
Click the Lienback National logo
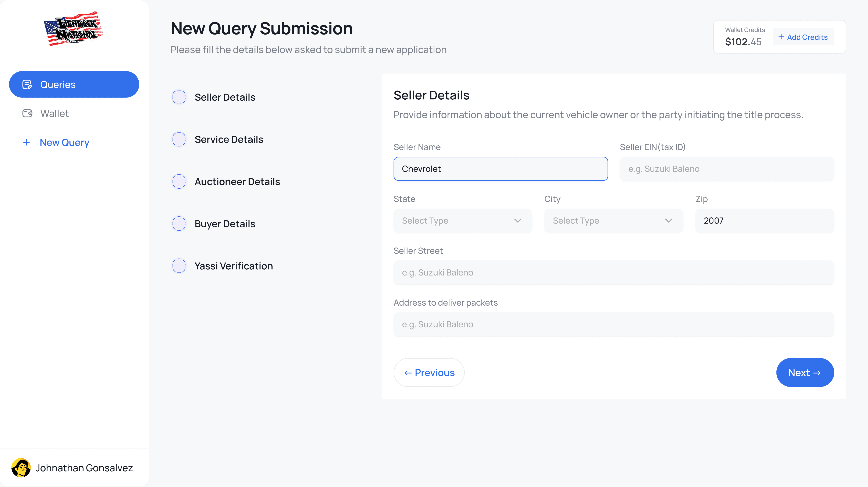[x=74, y=29]
